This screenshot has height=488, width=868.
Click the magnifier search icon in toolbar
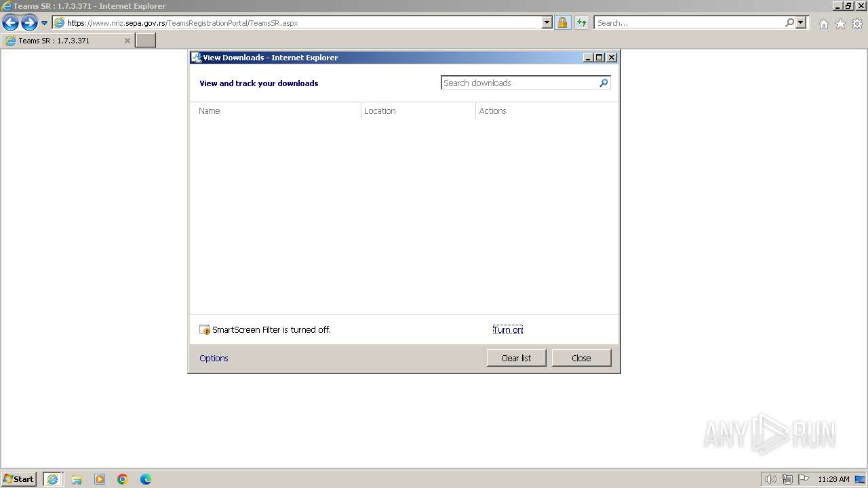[x=789, y=23]
